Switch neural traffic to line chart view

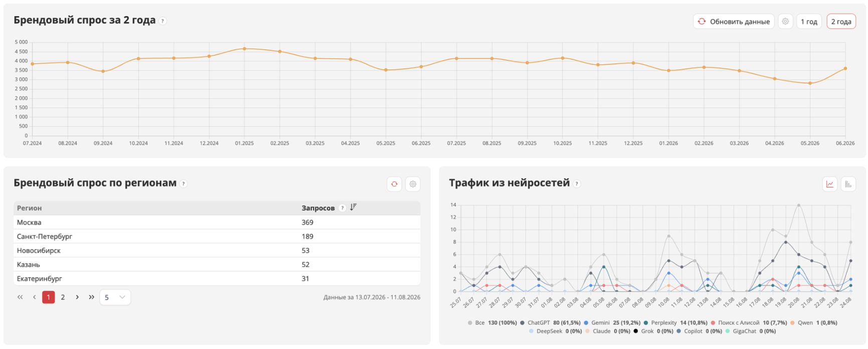830,184
